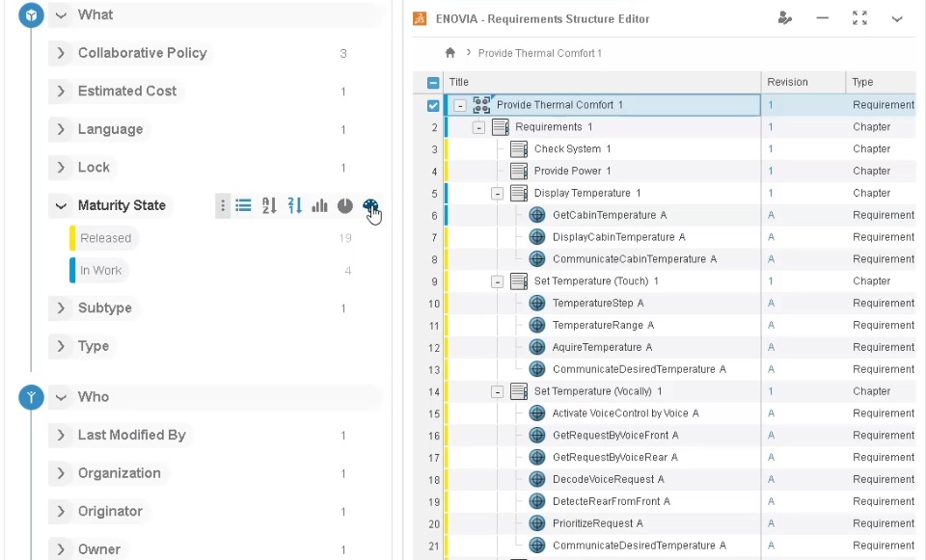
Task: Click the What section cube icon
Action: pos(31,14)
